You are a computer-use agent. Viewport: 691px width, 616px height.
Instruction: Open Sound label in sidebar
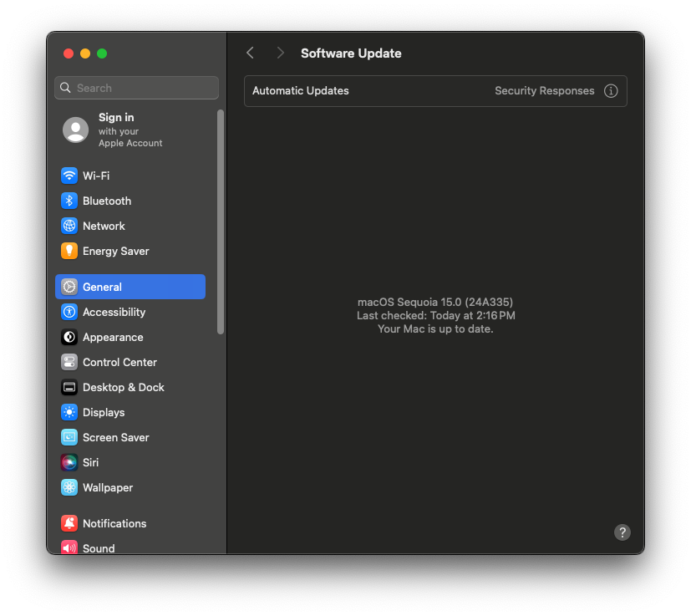tap(99, 548)
